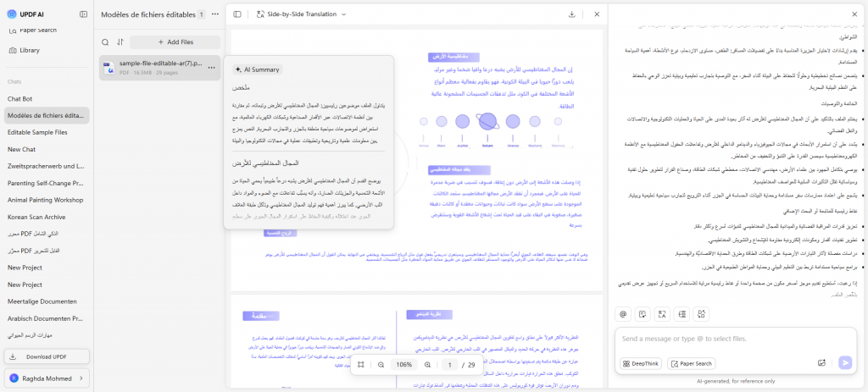Search files with the magnifier icon
The width and height of the screenshot is (868, 392).
point(105,42)
